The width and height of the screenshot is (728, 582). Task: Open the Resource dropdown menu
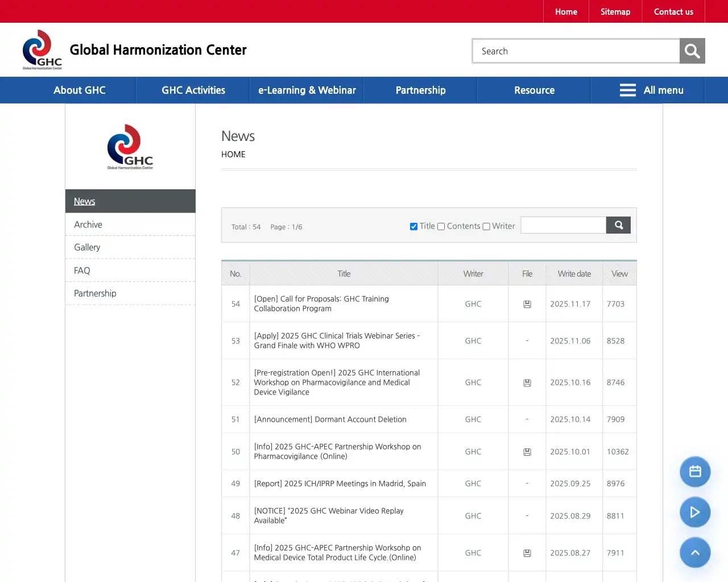tap(533, 90)
